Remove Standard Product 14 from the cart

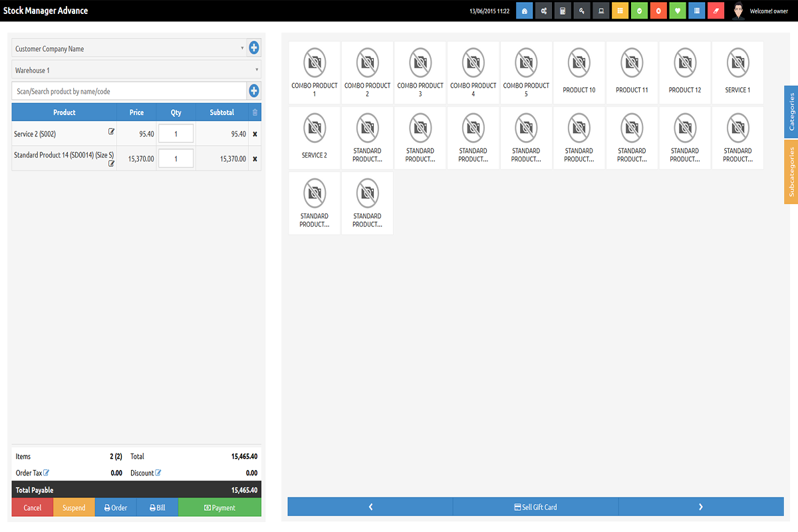point(255,159)
